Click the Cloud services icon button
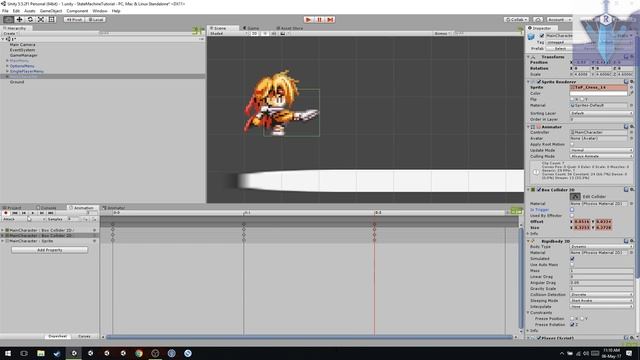Screen dimensions: 640x360 coord(538,19)
